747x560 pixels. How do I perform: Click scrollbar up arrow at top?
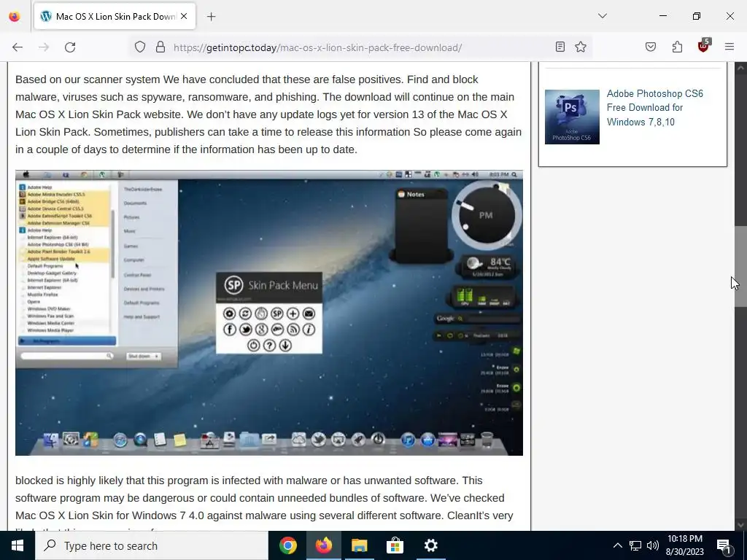coord(741,68)
